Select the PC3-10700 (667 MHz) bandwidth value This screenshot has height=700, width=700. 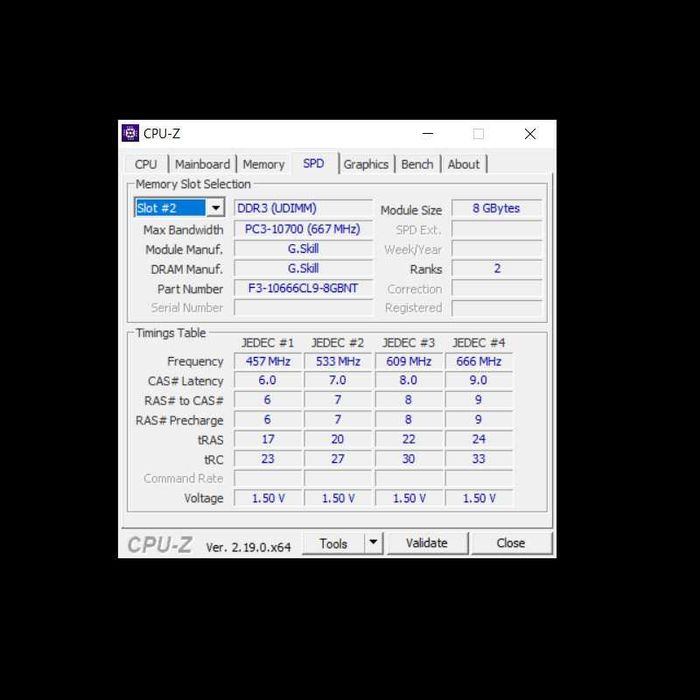303,229
